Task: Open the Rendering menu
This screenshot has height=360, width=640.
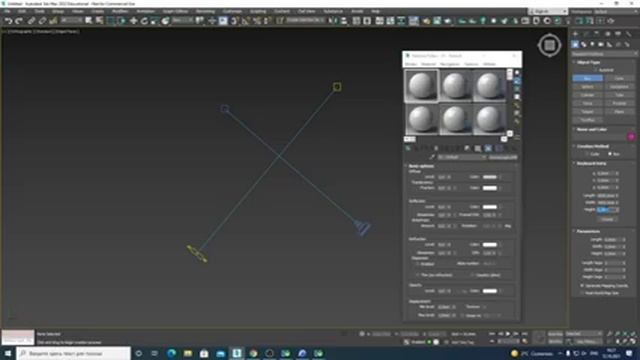Action: point(205,11)
